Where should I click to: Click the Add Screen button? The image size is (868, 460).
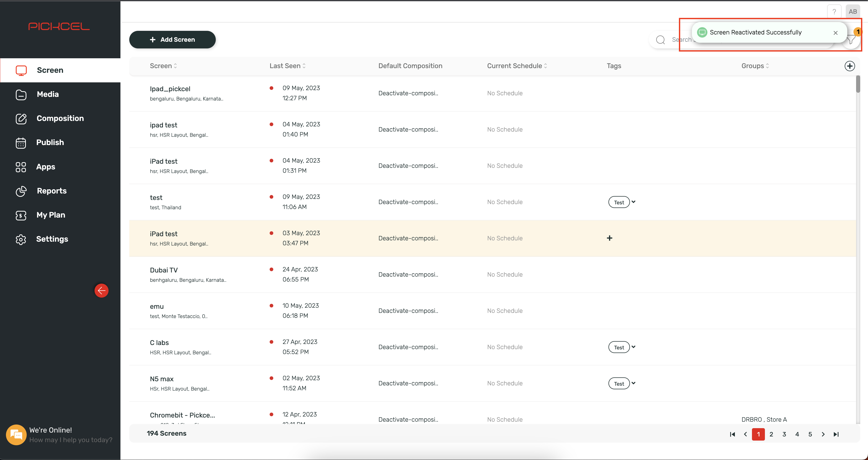172,40
